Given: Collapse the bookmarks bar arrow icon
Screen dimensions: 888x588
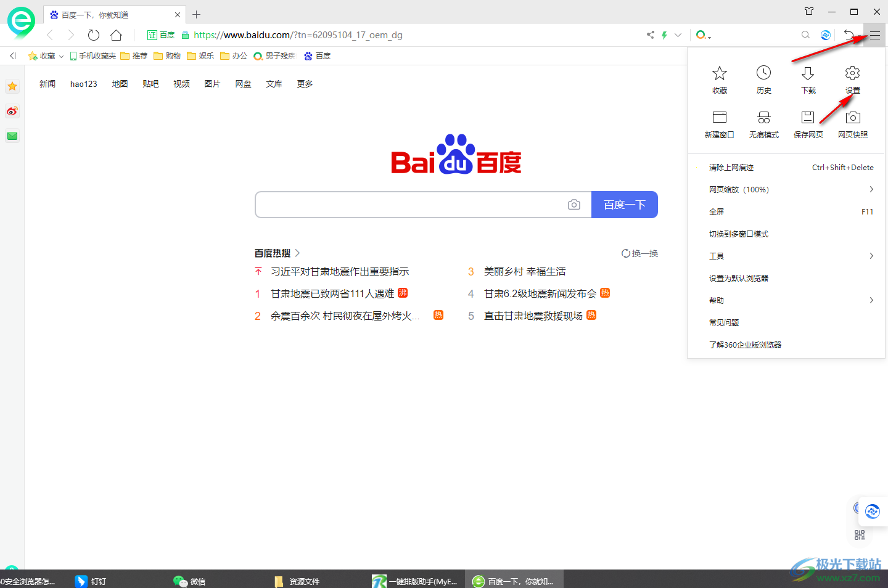Looking at the screenshot, I should pos(12,56).
